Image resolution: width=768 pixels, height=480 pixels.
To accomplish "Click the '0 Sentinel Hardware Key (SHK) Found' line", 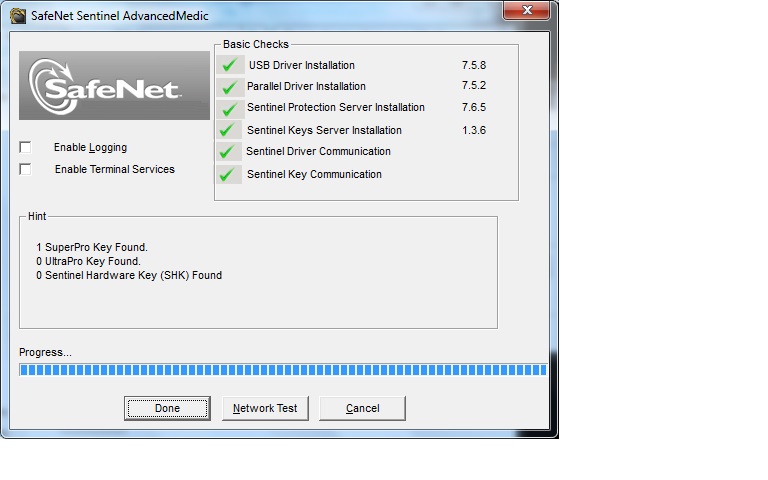I will [x=129, y=275].
